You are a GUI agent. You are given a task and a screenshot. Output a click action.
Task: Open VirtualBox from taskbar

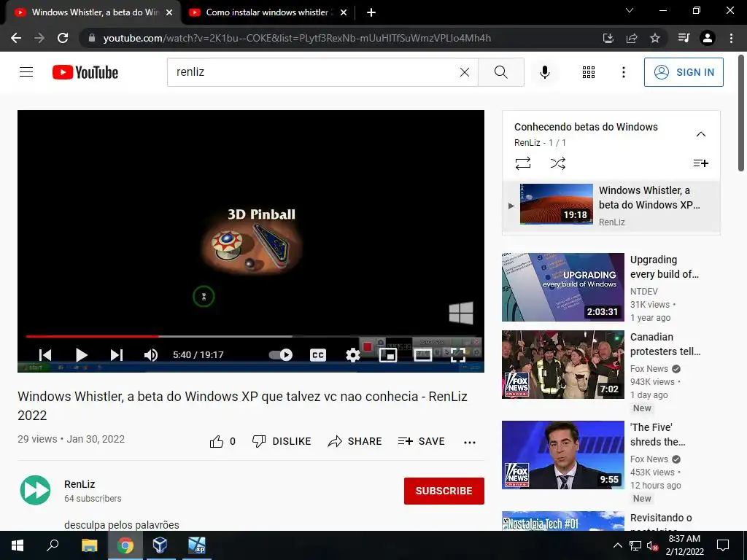click(x=160, y=545)
